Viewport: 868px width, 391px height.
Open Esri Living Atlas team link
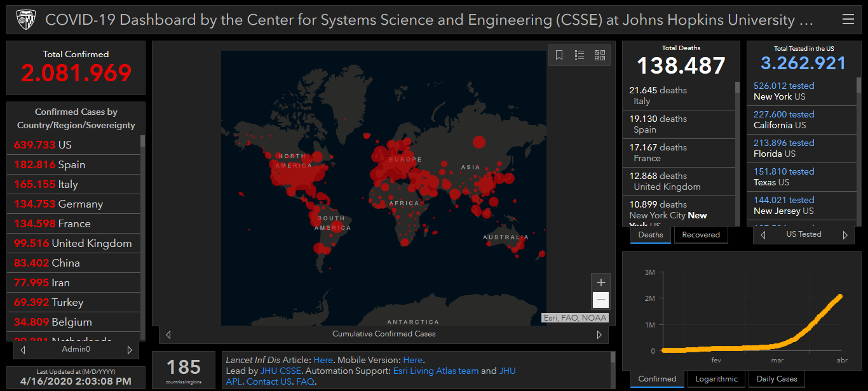pos(436,371)
